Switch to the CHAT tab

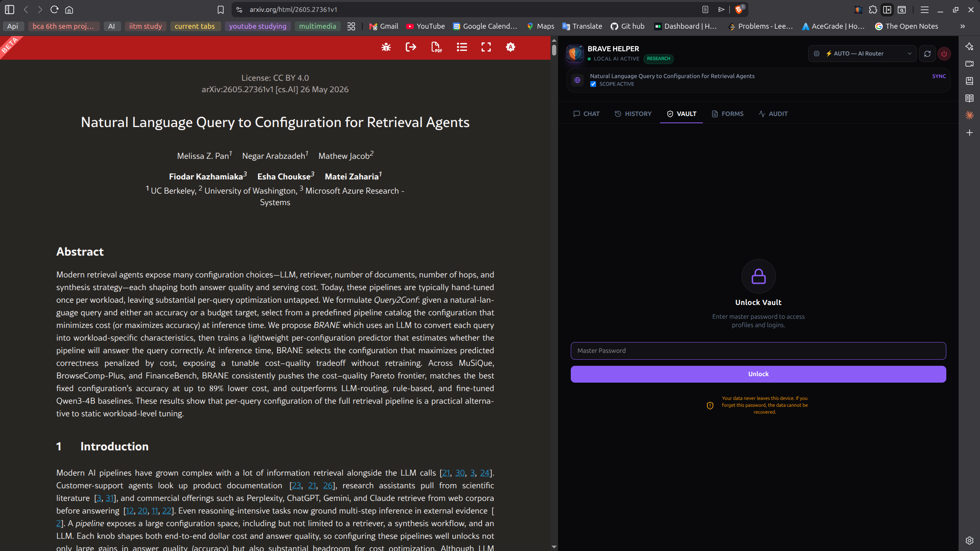click(x=586, y=114)
